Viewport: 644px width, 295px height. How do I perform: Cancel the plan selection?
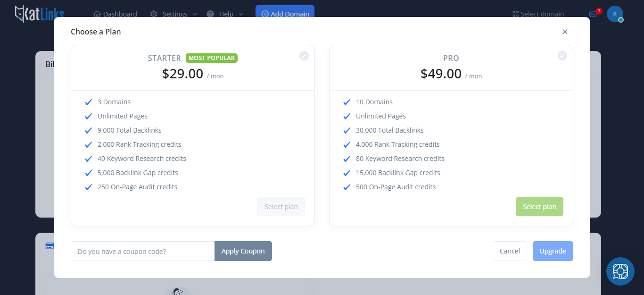tap(510, 251)
